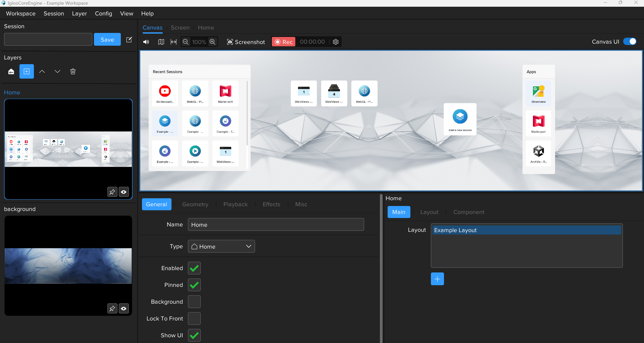The image size is (644, 343).
Task: Delete the selected layer via trash icon
Action: pyautogui.click(x=73, y=71)
